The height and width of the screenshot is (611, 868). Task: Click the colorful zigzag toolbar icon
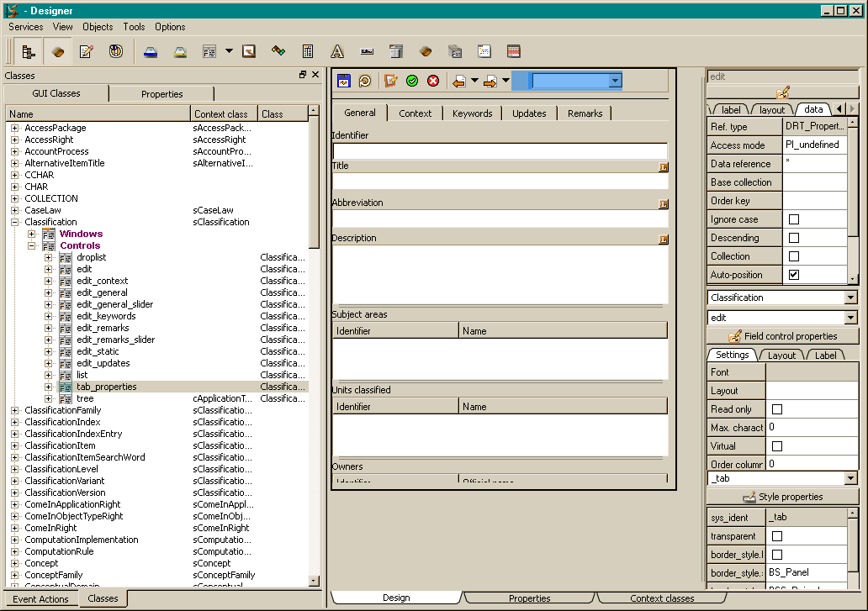[278, 51]
